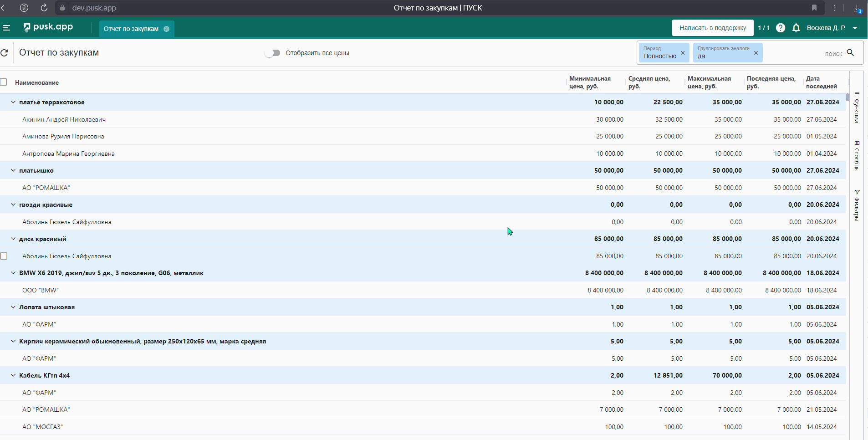Select the АО "МОСГАЗ" row

pos(423,427)
